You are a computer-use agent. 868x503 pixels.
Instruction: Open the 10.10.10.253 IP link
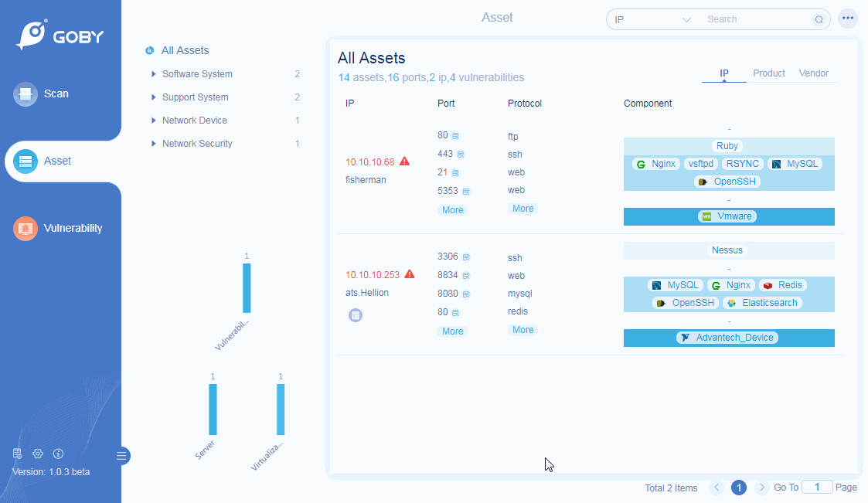(x=372, y=274)
